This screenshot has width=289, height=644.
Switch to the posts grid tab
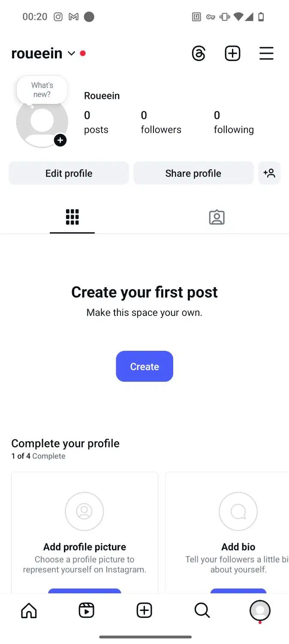coord(72,217)
